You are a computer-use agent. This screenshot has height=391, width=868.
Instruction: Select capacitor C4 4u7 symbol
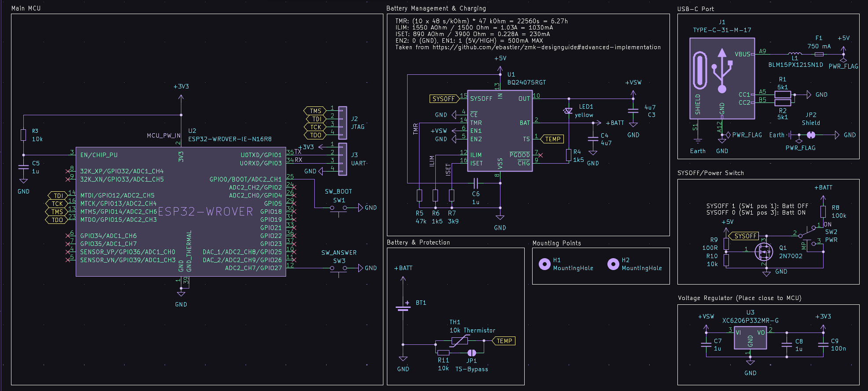pyautogui.click(x=593, y=139)
